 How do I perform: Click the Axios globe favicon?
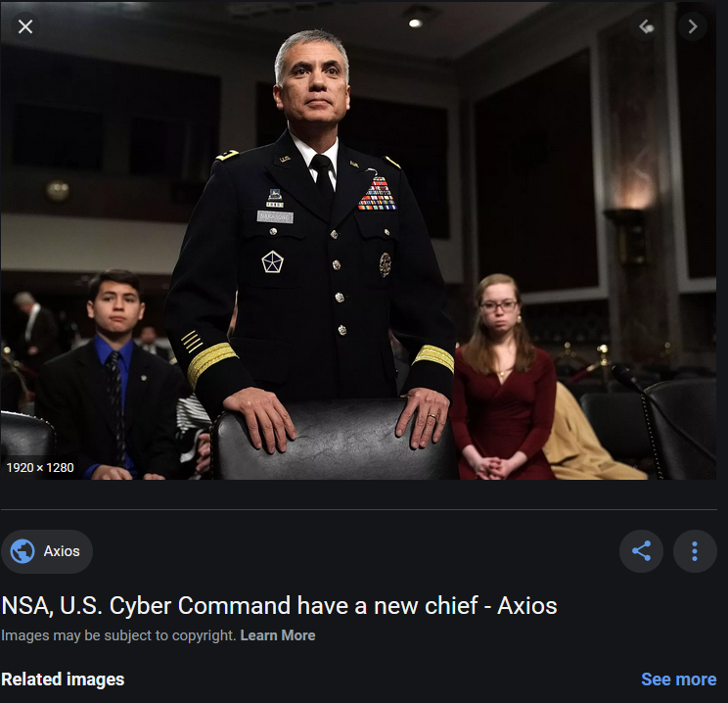23,551
